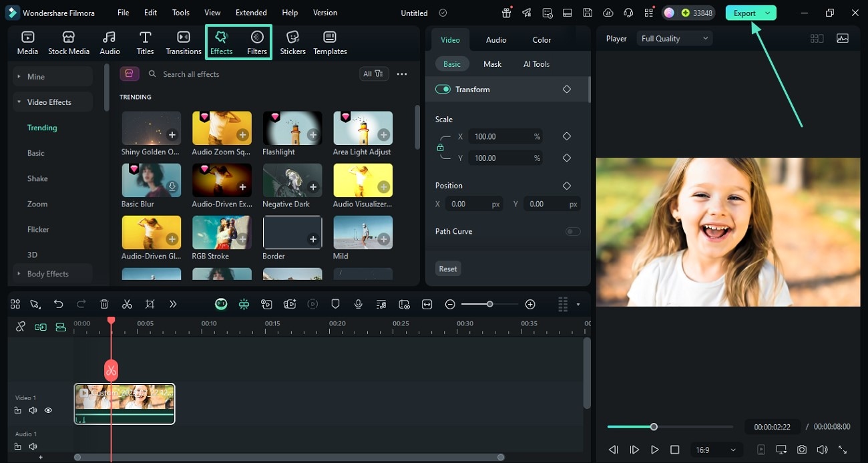Switch to the Color properties tab
This screenshot has height=463, width=868.
click(x=541, y=39)
